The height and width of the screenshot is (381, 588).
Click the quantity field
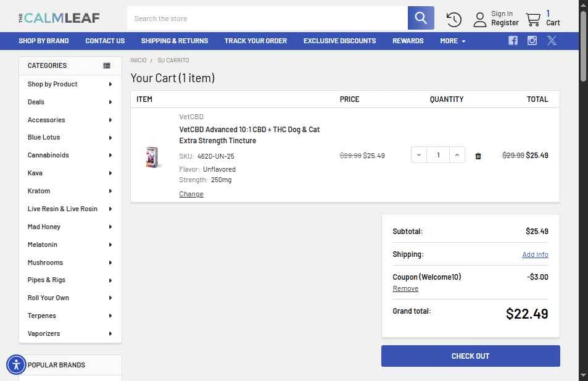point(438,155)
